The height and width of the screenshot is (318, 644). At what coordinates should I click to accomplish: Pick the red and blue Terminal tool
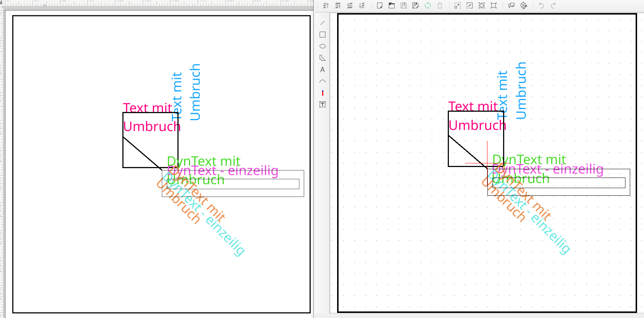click(x=323, y=93)
